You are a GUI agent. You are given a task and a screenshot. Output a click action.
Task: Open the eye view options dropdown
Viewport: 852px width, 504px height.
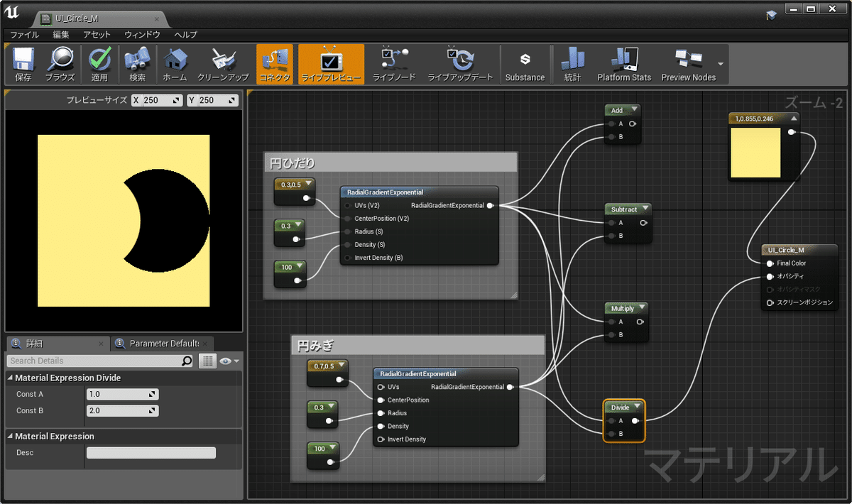(229, 361)
